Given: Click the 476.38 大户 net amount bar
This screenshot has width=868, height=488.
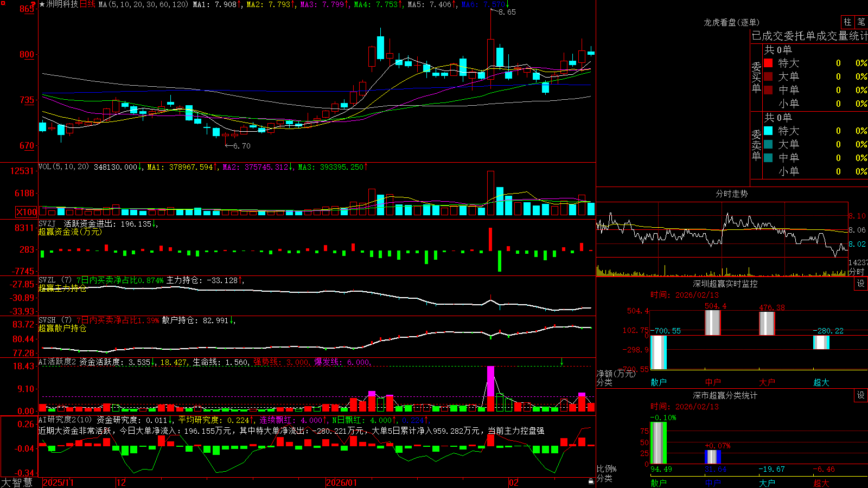Looking at the screenshot, I should click(767, 324).
